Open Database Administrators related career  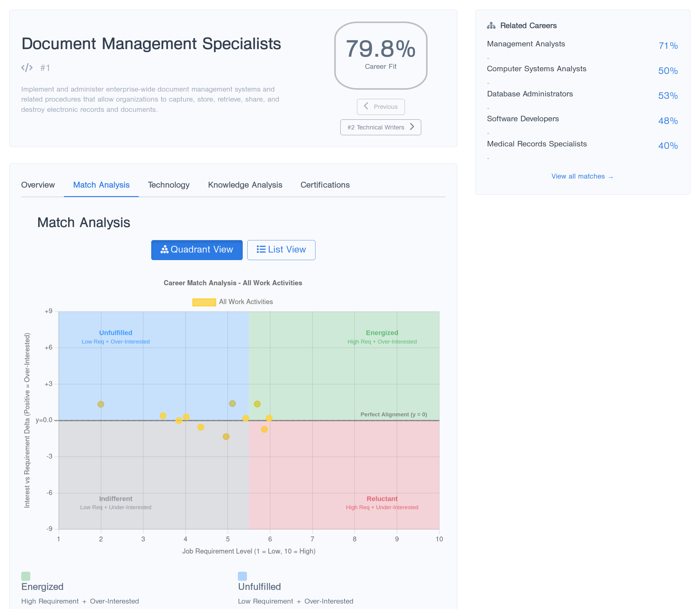[x=529, y=94]
